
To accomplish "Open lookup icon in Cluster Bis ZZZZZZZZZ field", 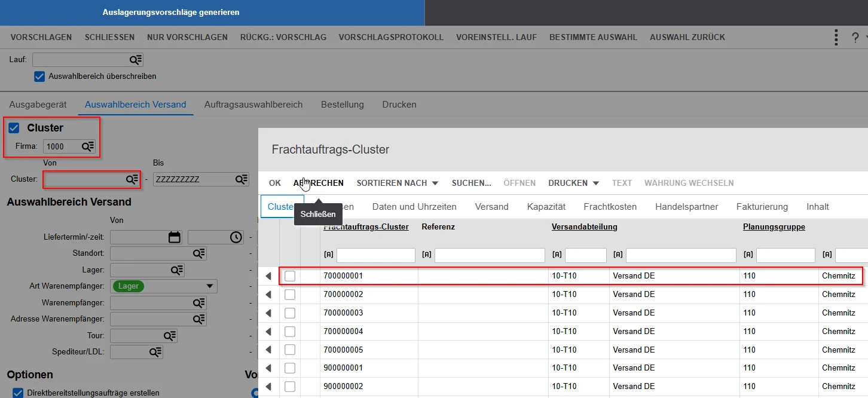I will click(242, 179).
